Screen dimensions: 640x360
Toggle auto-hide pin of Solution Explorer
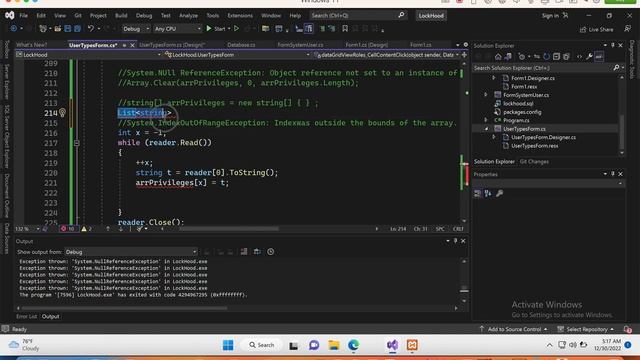[613, 45]
